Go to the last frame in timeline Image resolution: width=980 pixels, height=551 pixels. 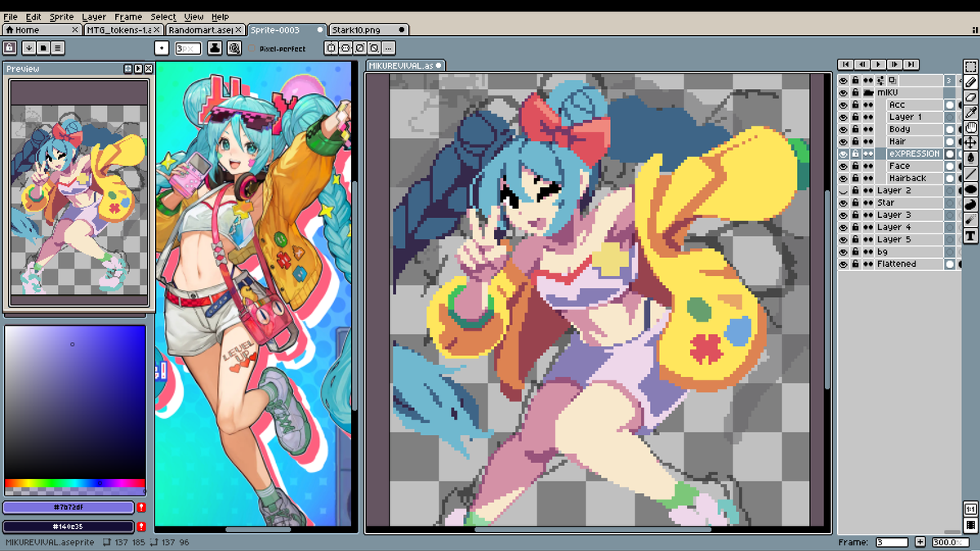[911, 64]
